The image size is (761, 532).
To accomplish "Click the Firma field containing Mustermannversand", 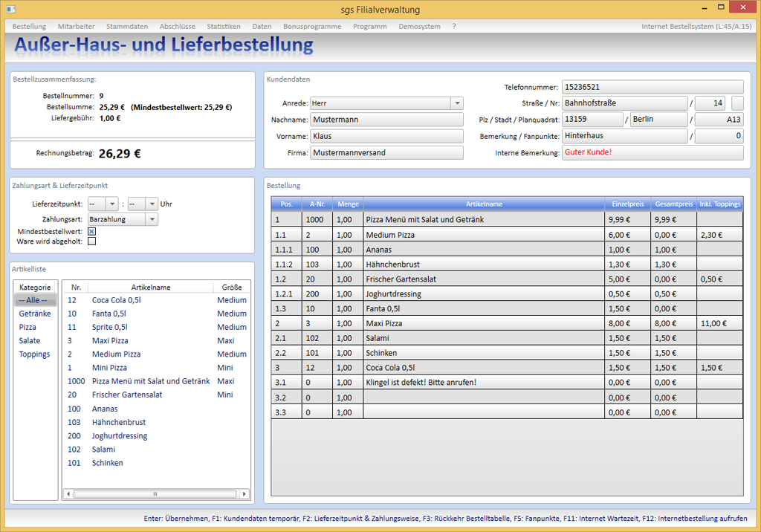I will (x=386, y=152).
